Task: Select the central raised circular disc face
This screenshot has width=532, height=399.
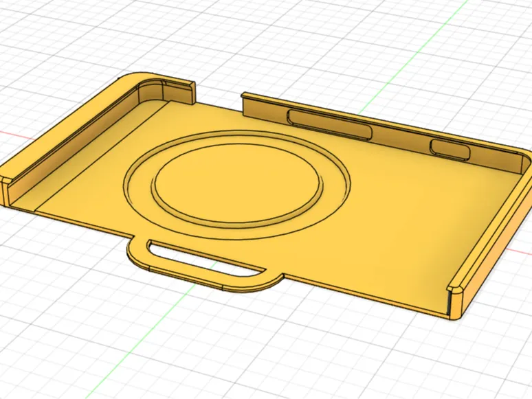Action: 236,182
